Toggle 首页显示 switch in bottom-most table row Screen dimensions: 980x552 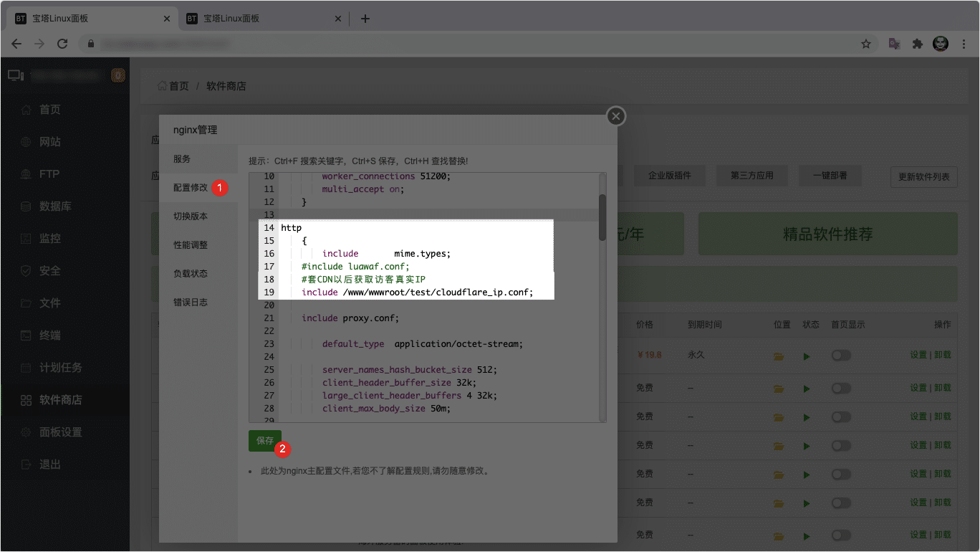pyautogui.click(x=841, y=535)
